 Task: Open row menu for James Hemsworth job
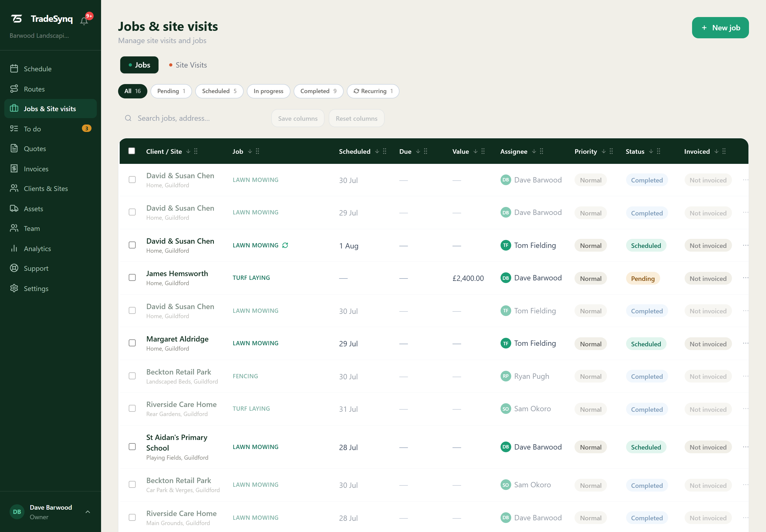tap(746, 278)
